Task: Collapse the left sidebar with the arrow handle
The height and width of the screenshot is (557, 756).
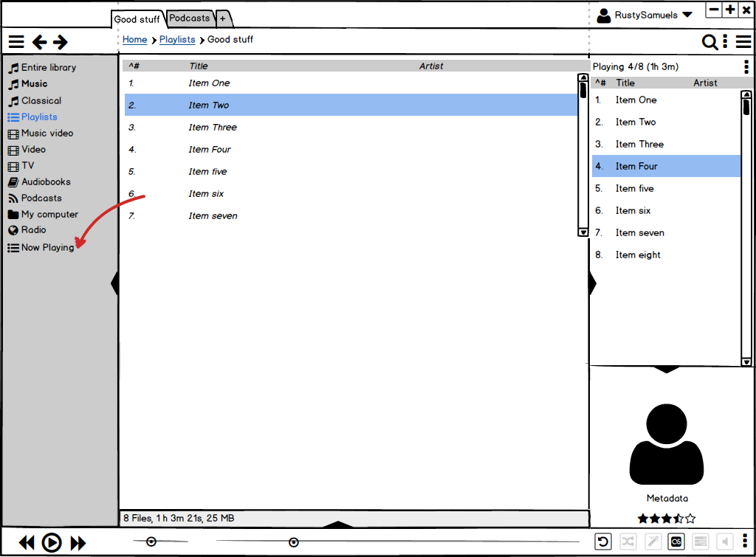Action: pyautogui.click(x=114, y=283)
